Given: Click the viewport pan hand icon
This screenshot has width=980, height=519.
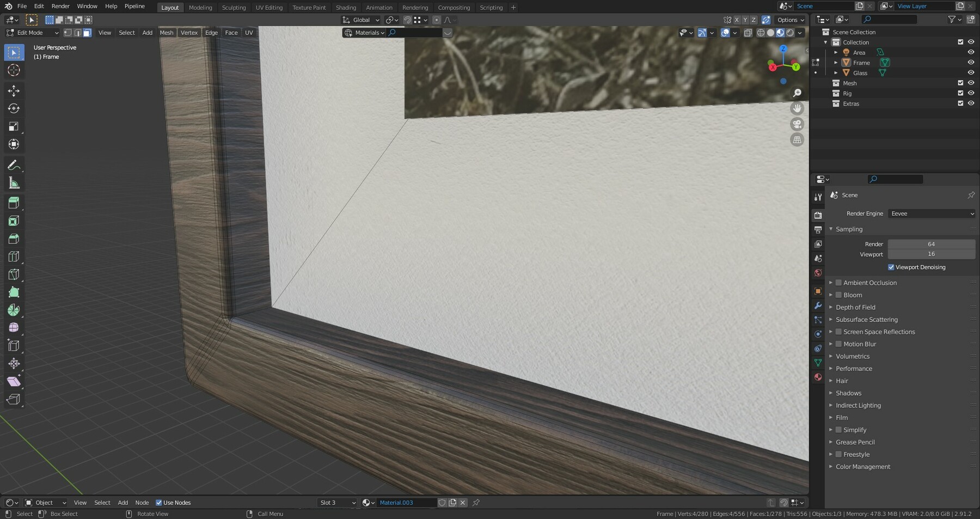Looking at the screenshot, I should tap(797, 108).
